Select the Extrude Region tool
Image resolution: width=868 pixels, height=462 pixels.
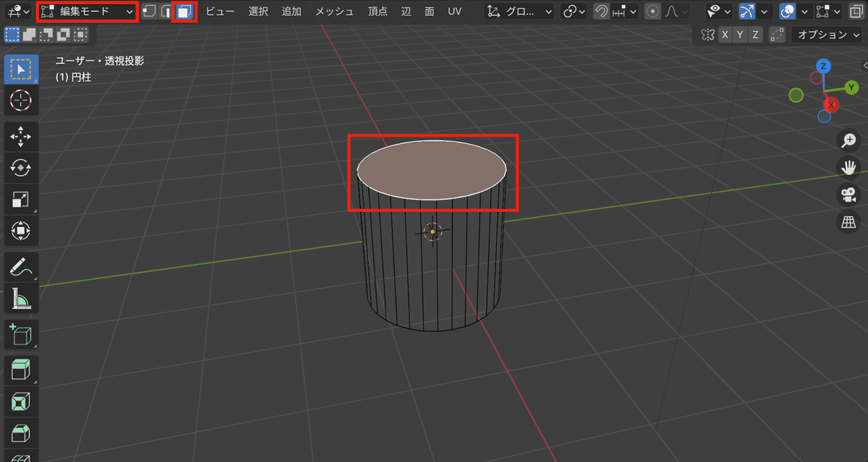coord(20,370)
